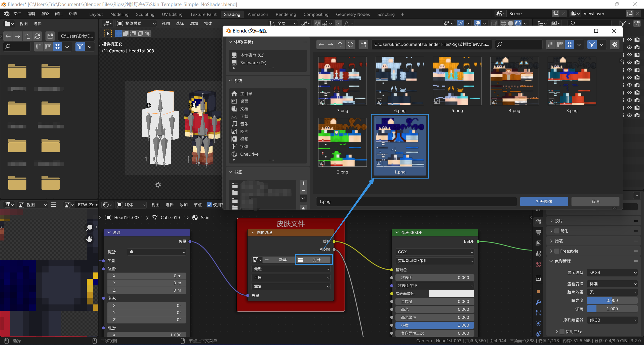Expand the Film panel

click(x=551, y=221)
